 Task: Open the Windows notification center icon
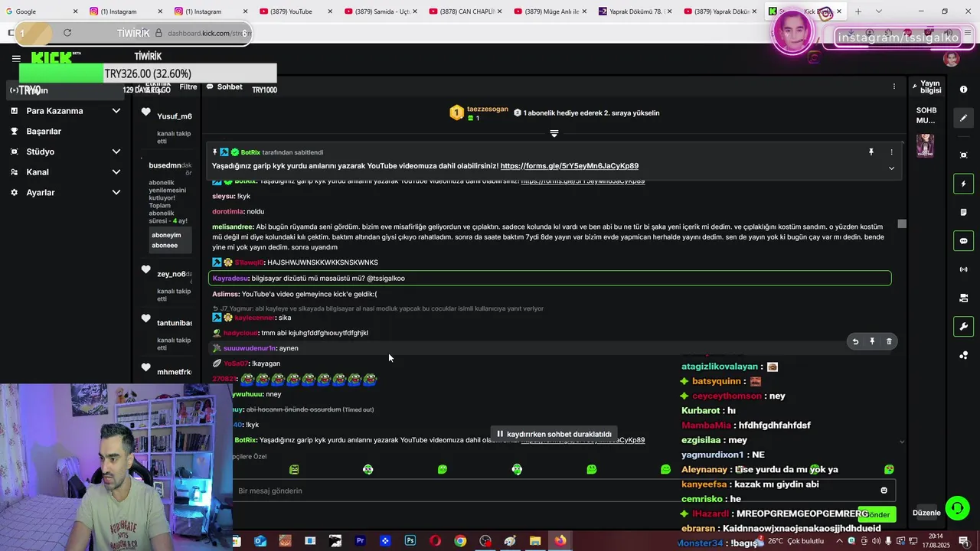click(x=964, y=541)
